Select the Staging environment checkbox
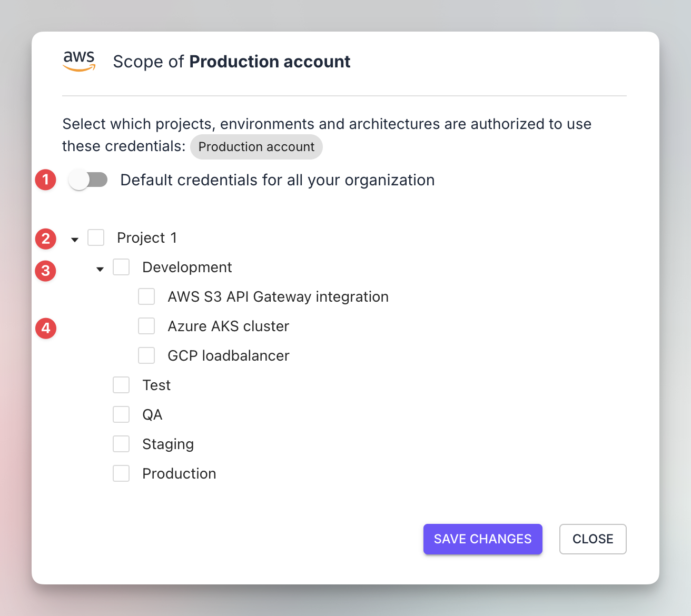 click(121, 444)
